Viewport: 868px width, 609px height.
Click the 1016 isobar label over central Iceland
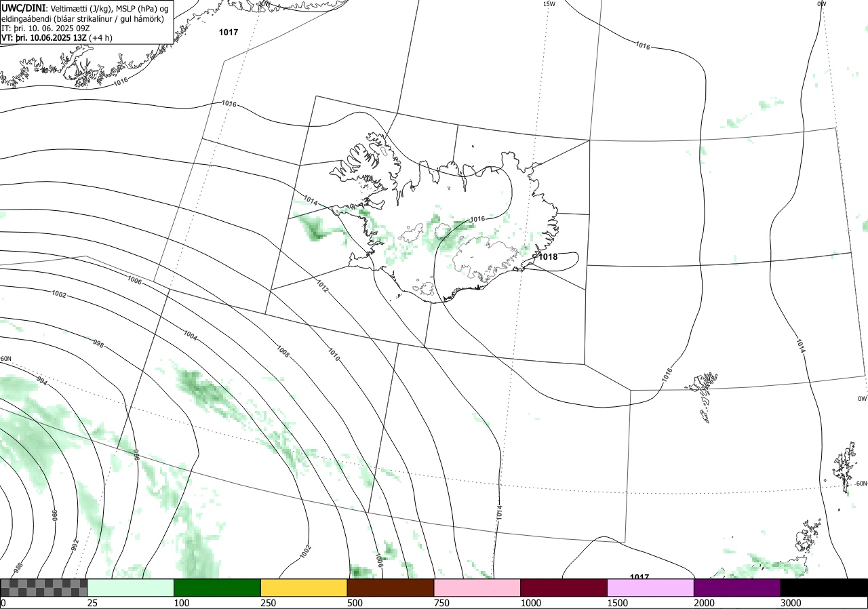[477, 219]
